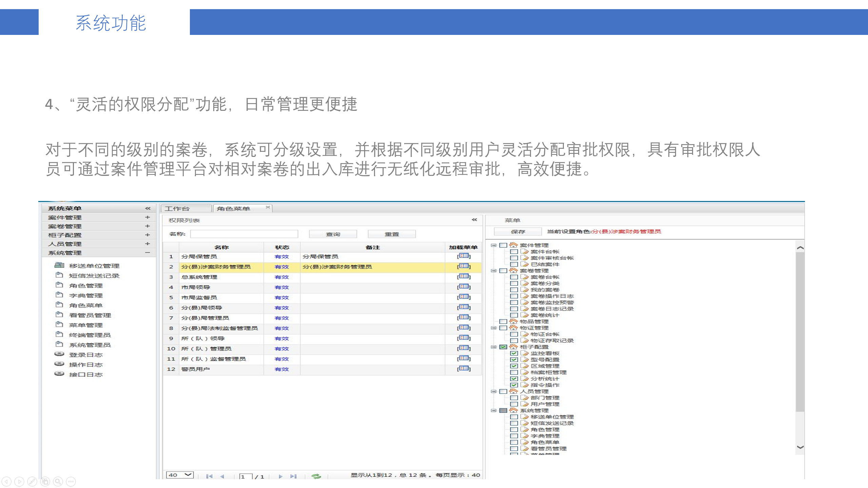Click load-menu icon for 市局领导 row
The height and width of the screenshot is (488, 868).
pyautogui.click(x=463, y=287)
